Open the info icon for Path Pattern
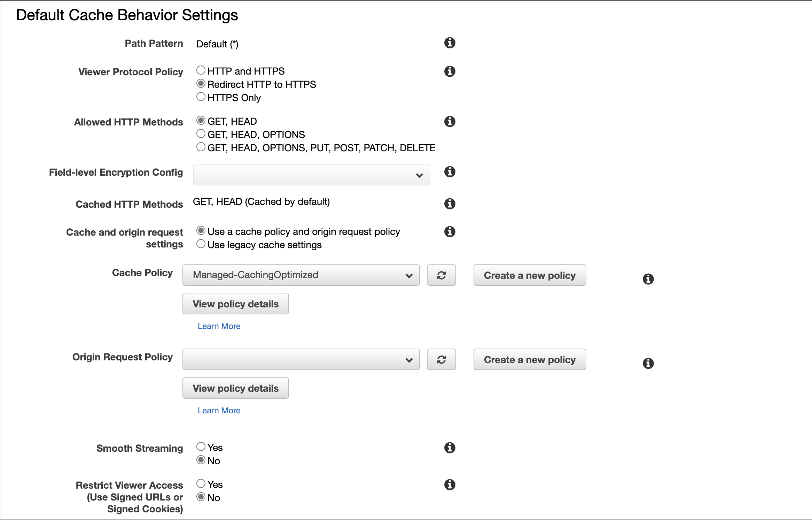This screenshot has width=812, height=520. [x=450, y=43]
